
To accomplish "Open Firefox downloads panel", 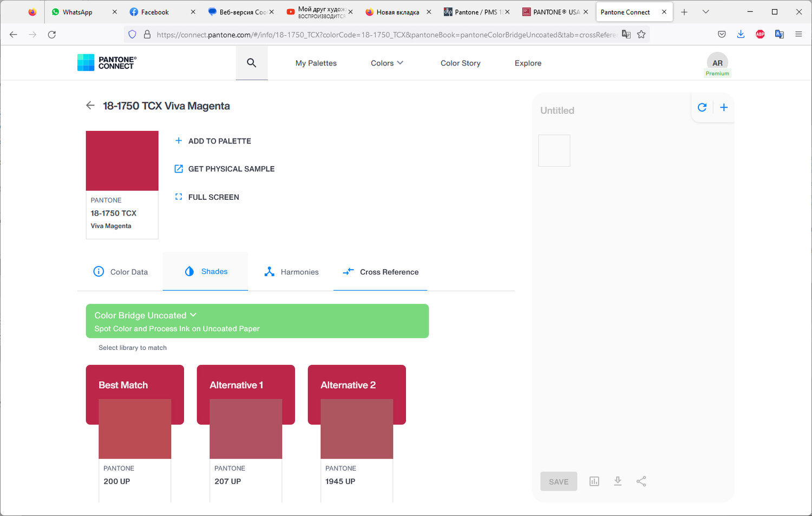I will 741,35.
